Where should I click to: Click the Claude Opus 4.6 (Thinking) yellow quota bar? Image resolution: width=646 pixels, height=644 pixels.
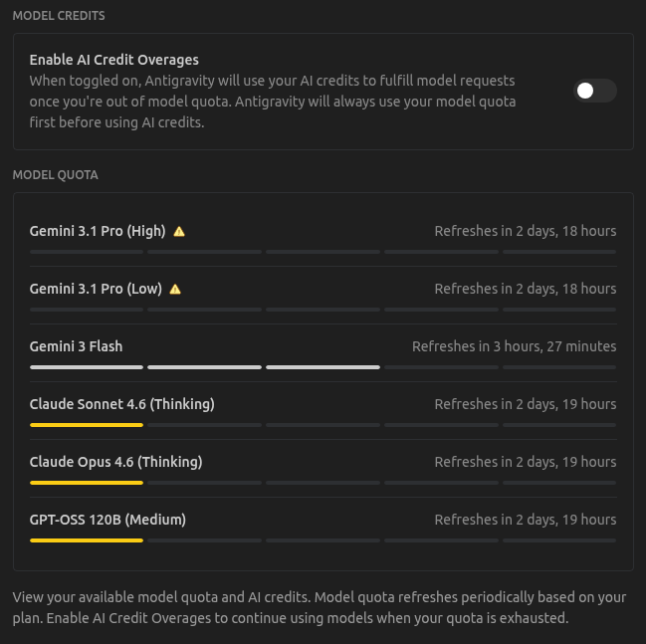click(x=87, y=483)
